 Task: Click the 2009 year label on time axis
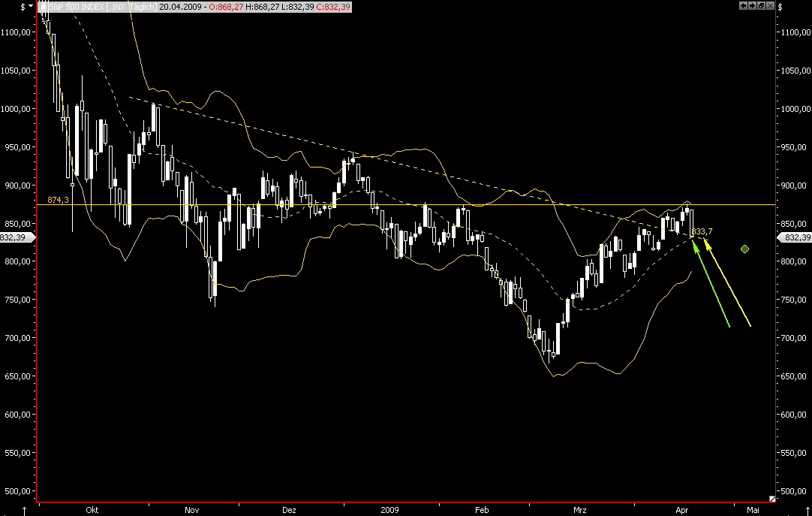390,510
